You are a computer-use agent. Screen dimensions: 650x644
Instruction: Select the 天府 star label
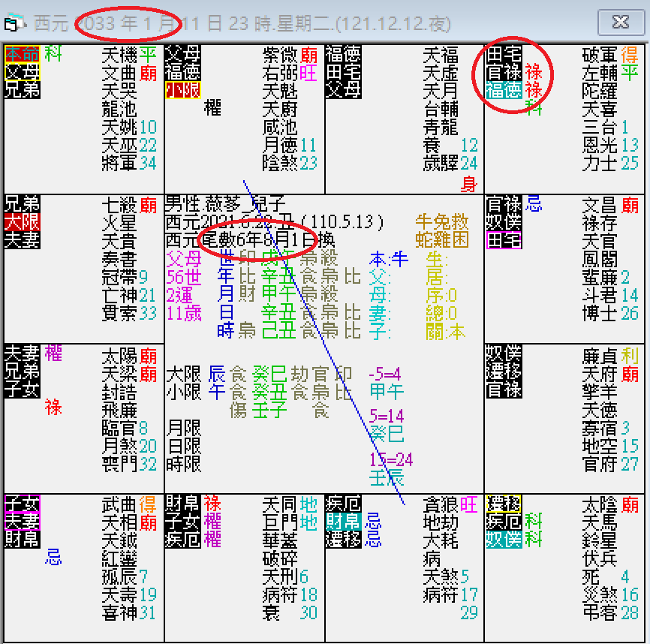[x=600, y=375]
